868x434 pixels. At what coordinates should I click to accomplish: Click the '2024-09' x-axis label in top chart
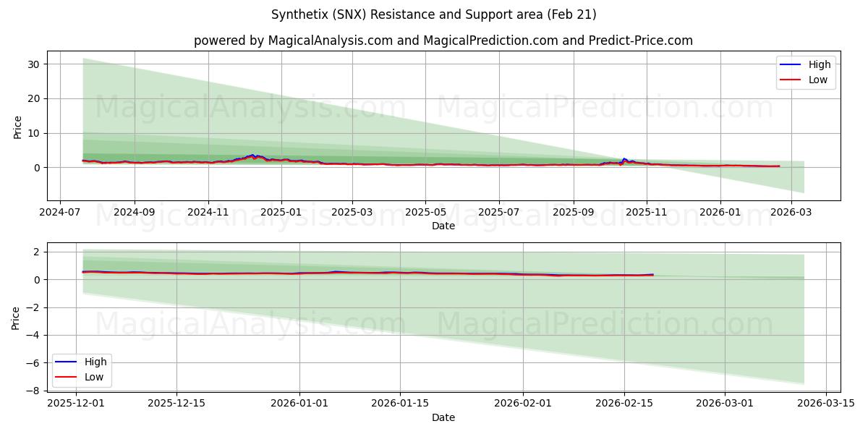pyautogui.click(x=135, y=213)
